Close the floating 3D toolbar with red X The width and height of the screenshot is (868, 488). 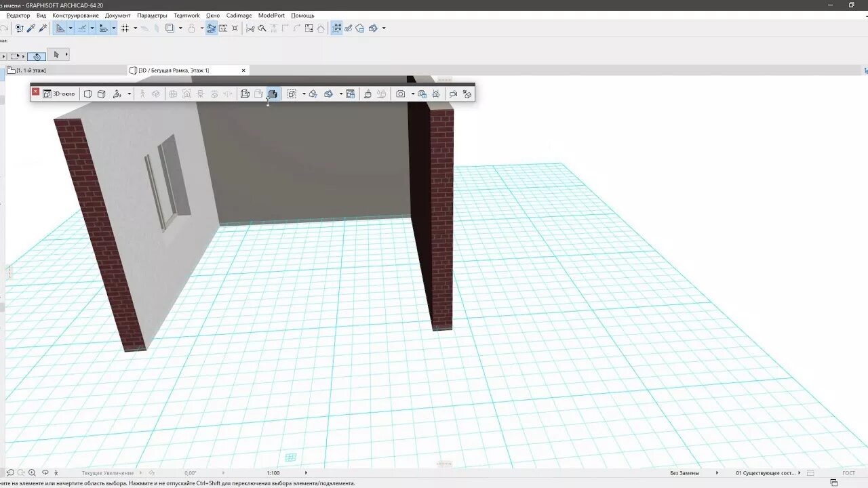click(x=35, y=92)
